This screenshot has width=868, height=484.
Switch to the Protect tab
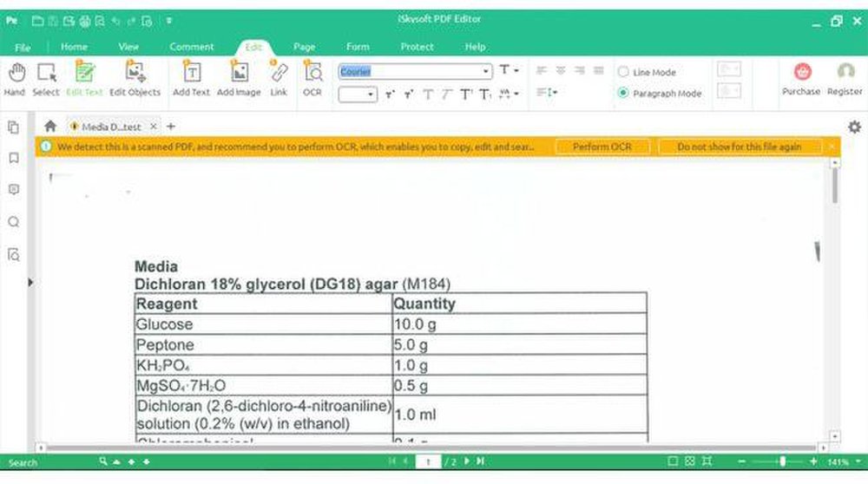[x=417, y=47]
